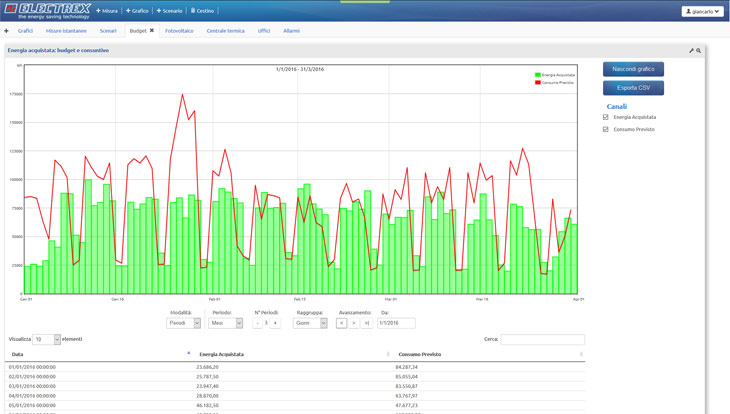Open the Raggruppa dropdown showing Giorni
Image resolution: width=730 pixels, height=414 pixels.
pyautogui.click(x=310, y=323)
